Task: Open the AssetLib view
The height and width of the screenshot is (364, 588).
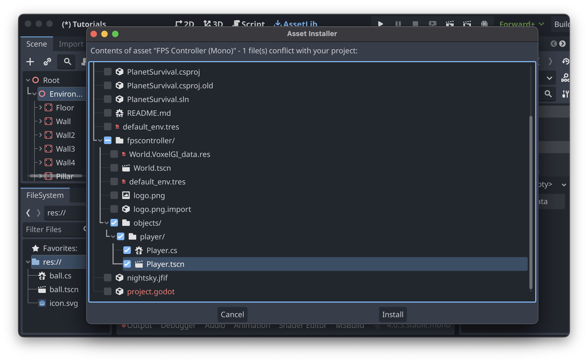Action: pos(295,24)
